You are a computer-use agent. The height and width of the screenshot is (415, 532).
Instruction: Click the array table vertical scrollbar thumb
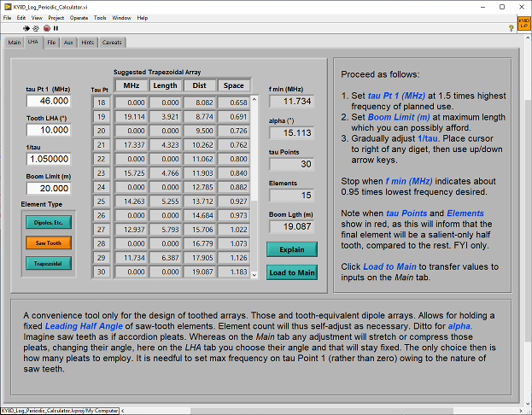point(254,236)
